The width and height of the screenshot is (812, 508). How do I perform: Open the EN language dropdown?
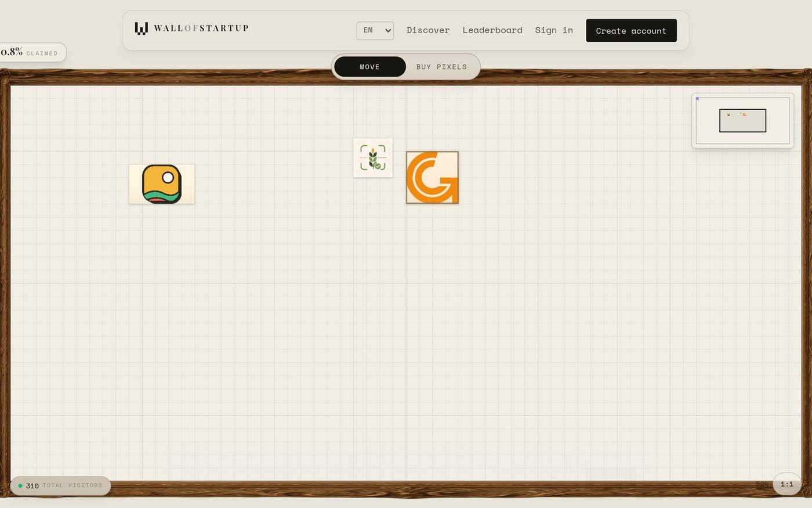[375, 31]
